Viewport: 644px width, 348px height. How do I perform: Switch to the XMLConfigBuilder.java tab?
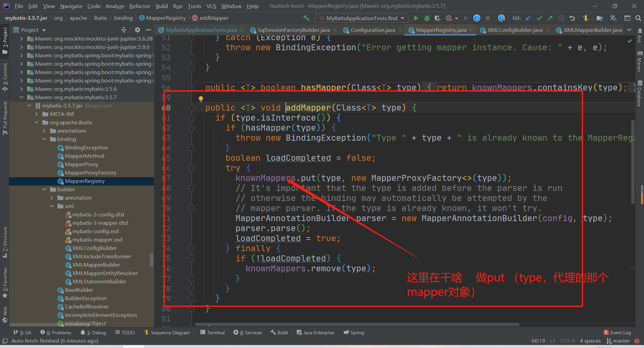click(515, 30)
